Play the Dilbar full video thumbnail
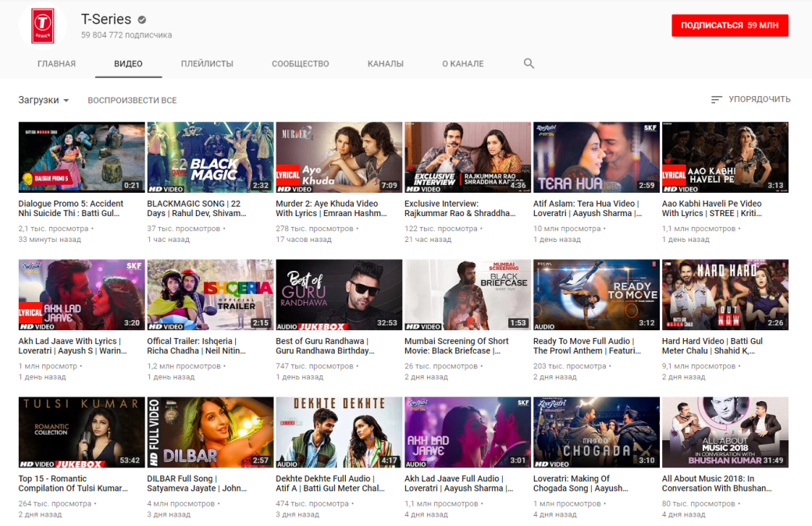This screenshot has height=526, width=812. 210,432
